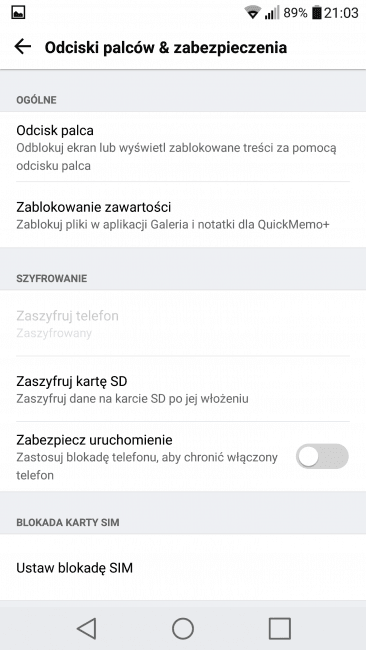The image size is (366, 650).
Task: Tap the Zabezpiecz uruchomienie label text
Action: (x=94, y=439)
